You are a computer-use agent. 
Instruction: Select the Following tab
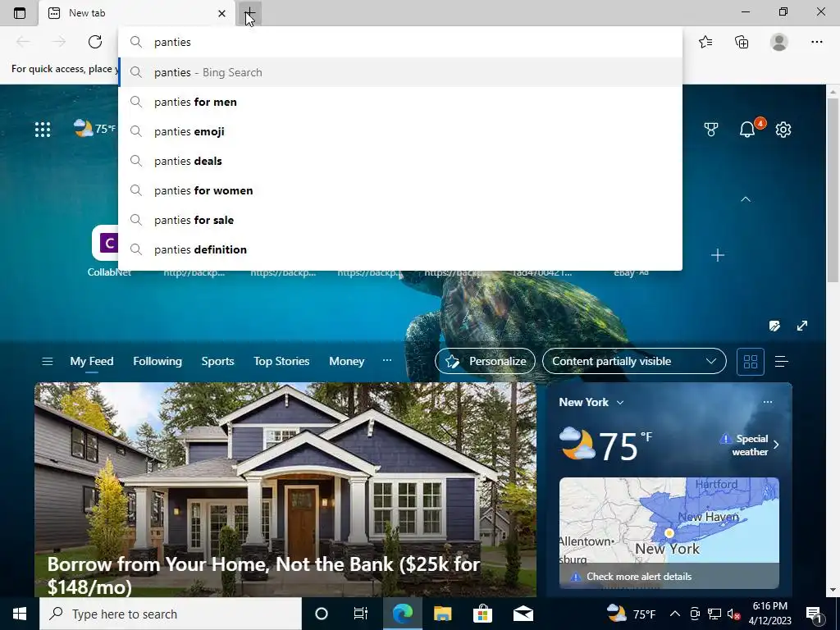pyautogui.click(x=157, y=362)
